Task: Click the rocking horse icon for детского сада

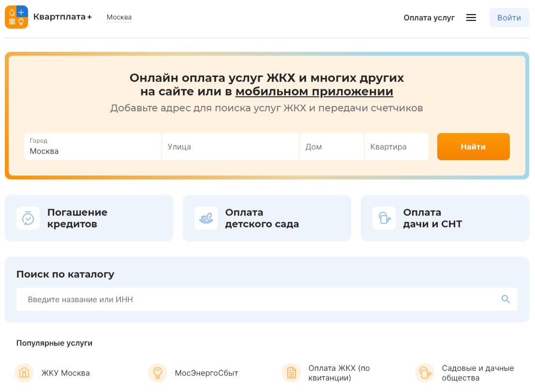Action: (206, 218)
